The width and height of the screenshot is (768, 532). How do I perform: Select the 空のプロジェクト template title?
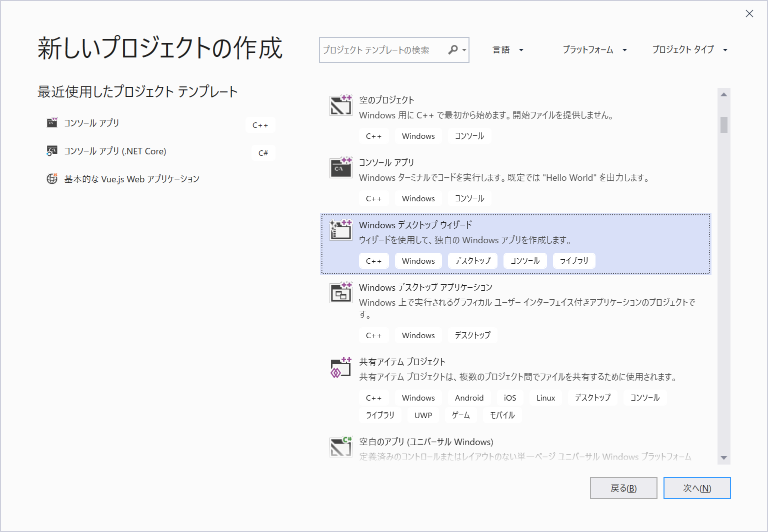(x=386, y=100)
